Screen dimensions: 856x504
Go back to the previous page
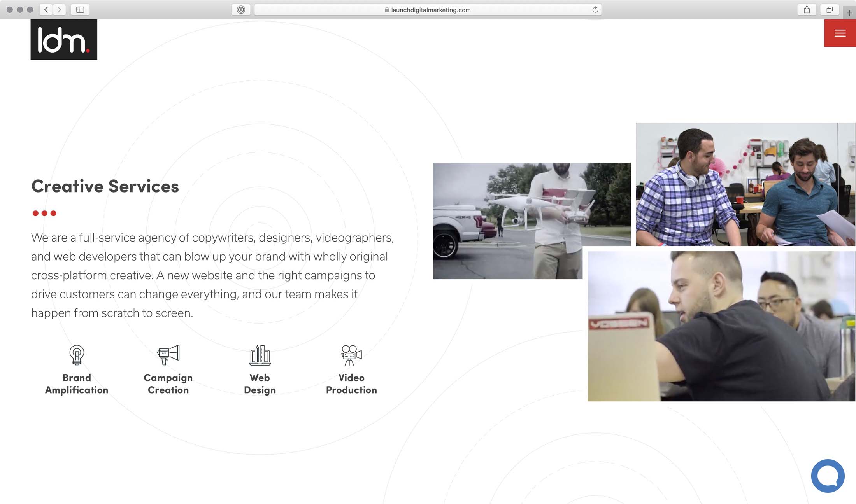pos(46,10)
